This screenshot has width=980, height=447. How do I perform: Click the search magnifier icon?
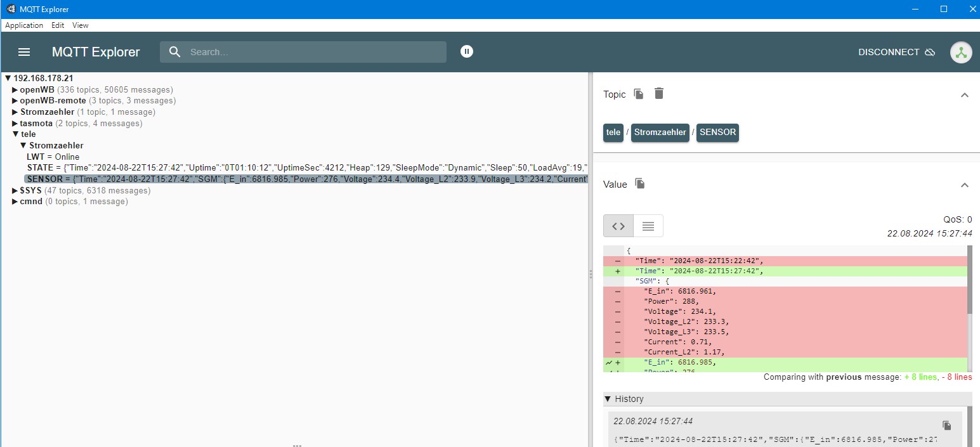[175, 52]
